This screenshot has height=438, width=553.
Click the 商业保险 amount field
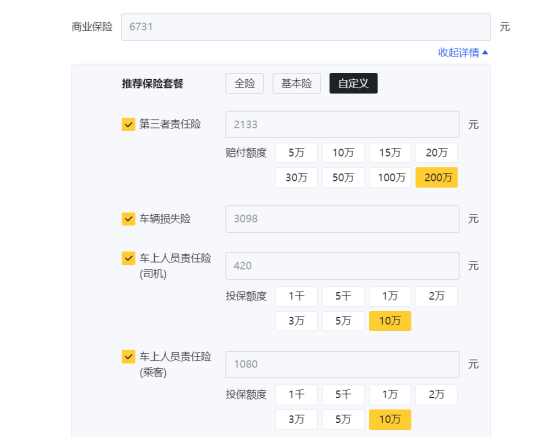click(306, 27)
